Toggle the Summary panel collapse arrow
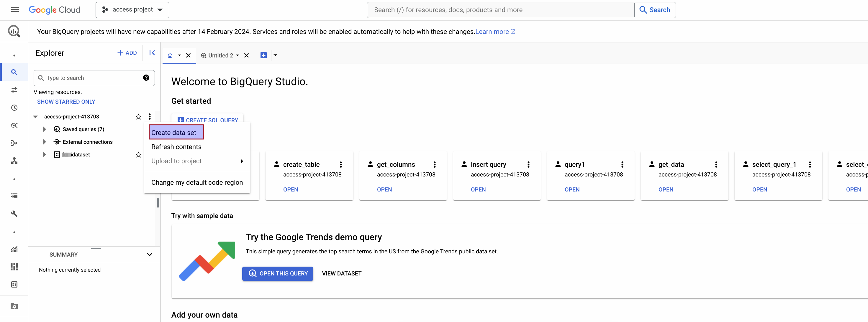Image resolution: width=868 pixels, height=322 pixels. click(x=150, y=254)
